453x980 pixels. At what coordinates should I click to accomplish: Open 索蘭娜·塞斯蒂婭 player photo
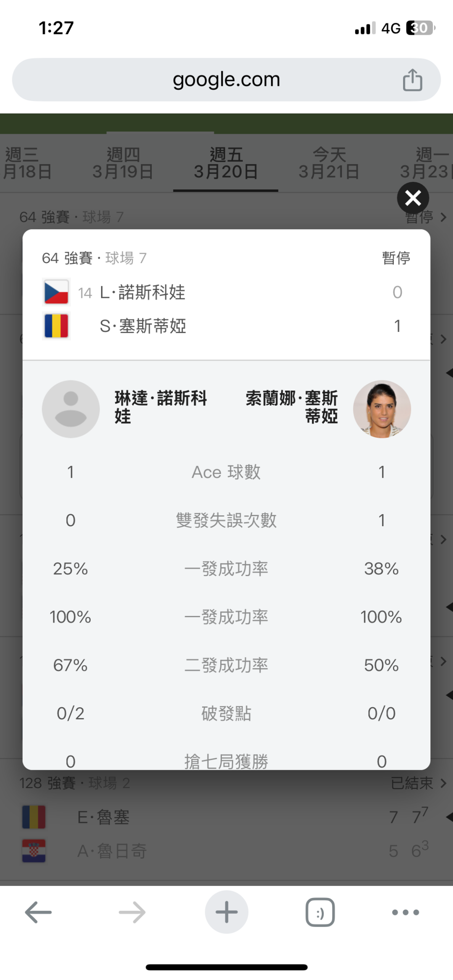pos(382,409)
